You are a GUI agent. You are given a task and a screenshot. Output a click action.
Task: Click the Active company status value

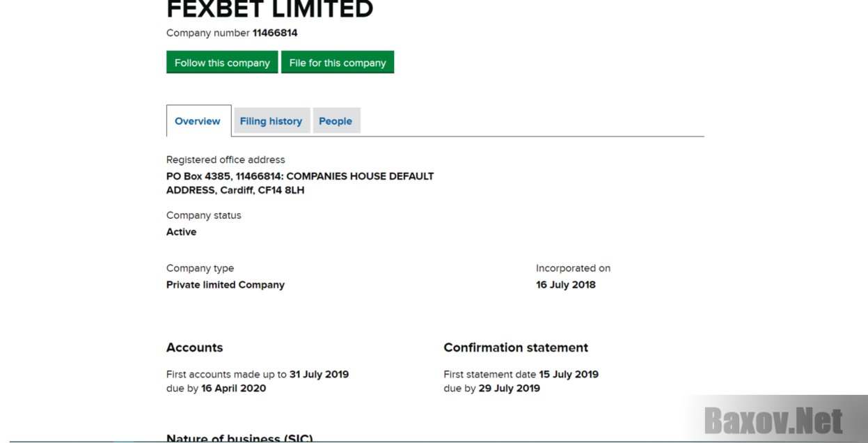(x=181, y=232)
